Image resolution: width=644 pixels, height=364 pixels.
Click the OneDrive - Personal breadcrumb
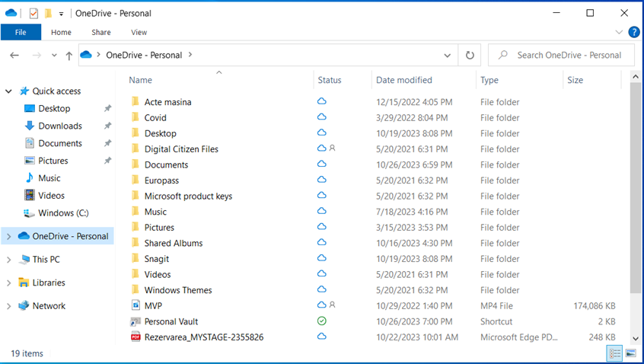(x=144, y=55)
